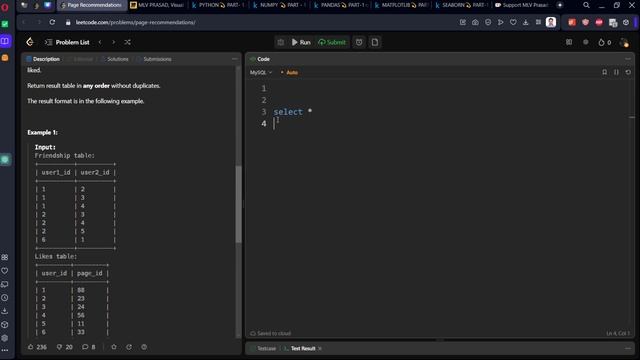Switch to Support MLV Prasad browser tab
The image size is (640, 360).
click(x=523, y=5)
